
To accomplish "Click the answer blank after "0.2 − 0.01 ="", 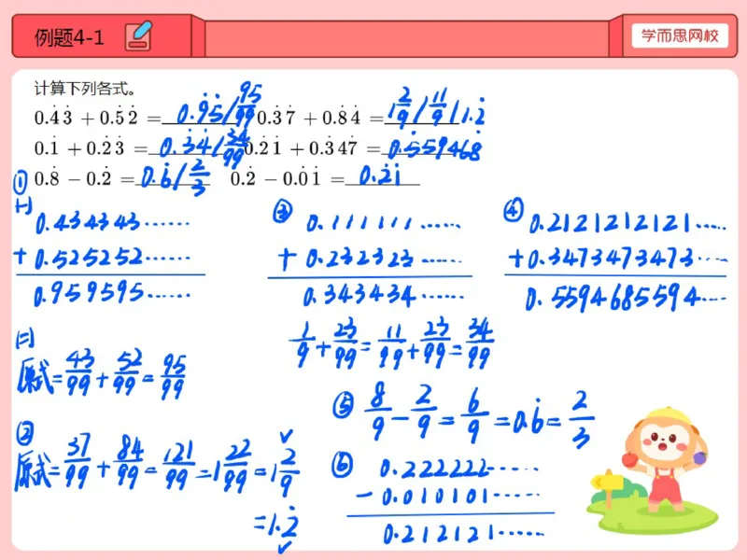I will click(383, 177).
